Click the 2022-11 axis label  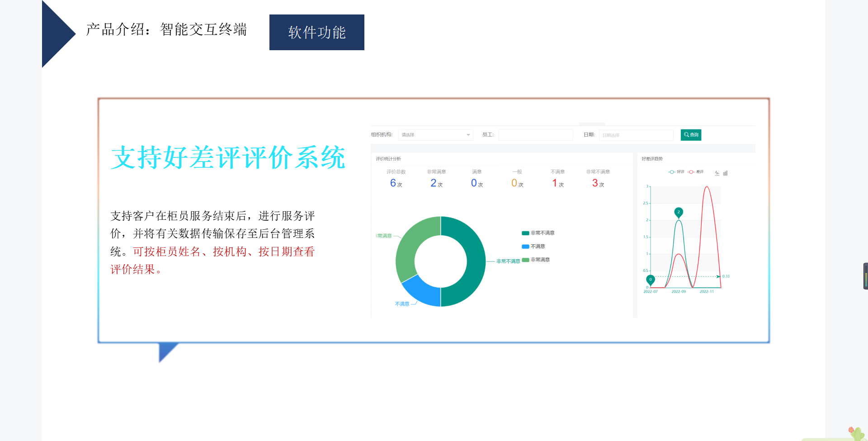pos(707,292)
